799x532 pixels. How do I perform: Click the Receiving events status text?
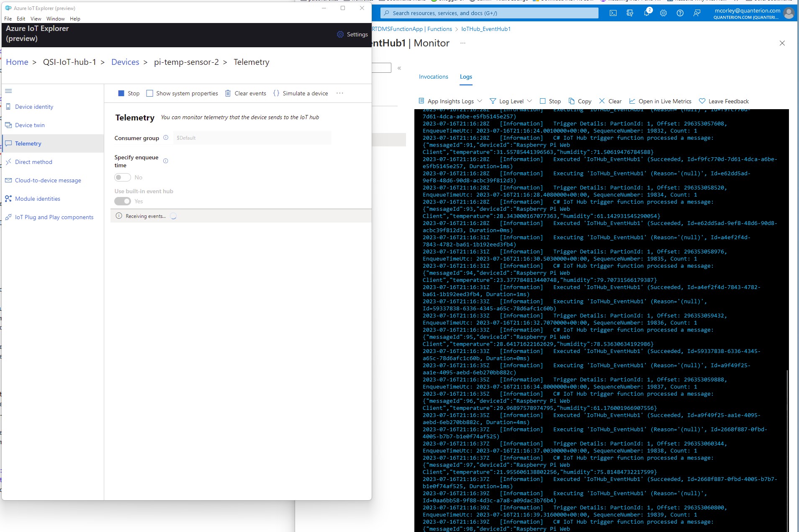(146, 216)
